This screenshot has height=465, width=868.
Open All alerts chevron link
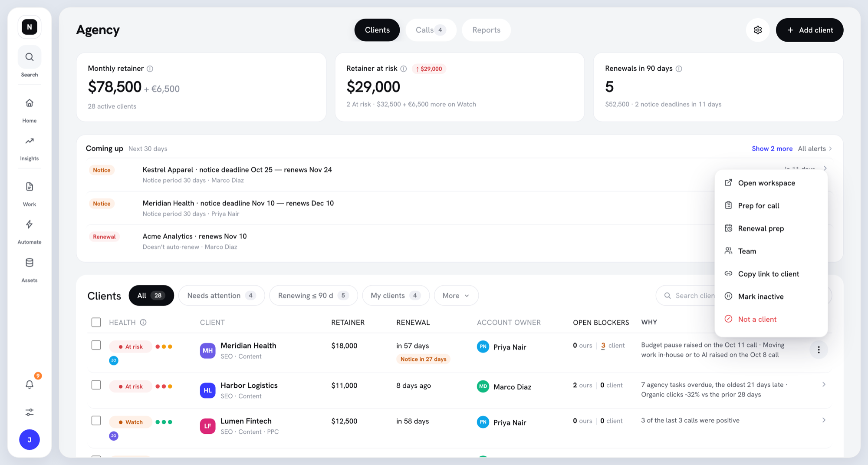pos(815,148)
